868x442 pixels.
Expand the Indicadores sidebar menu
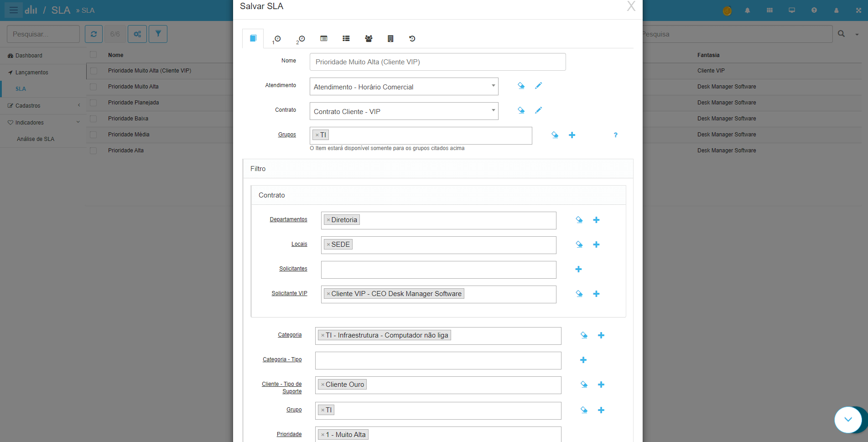tap(43, 123)
